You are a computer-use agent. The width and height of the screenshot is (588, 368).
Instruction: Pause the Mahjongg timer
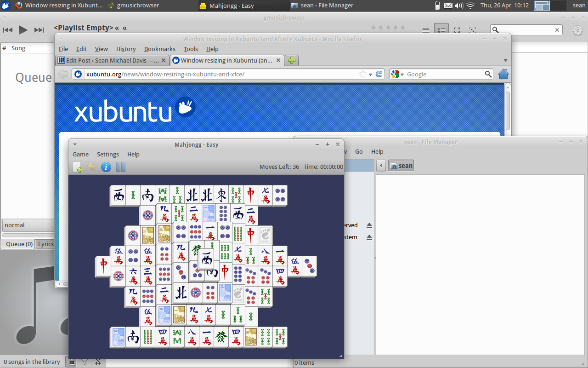coord(121,167)
